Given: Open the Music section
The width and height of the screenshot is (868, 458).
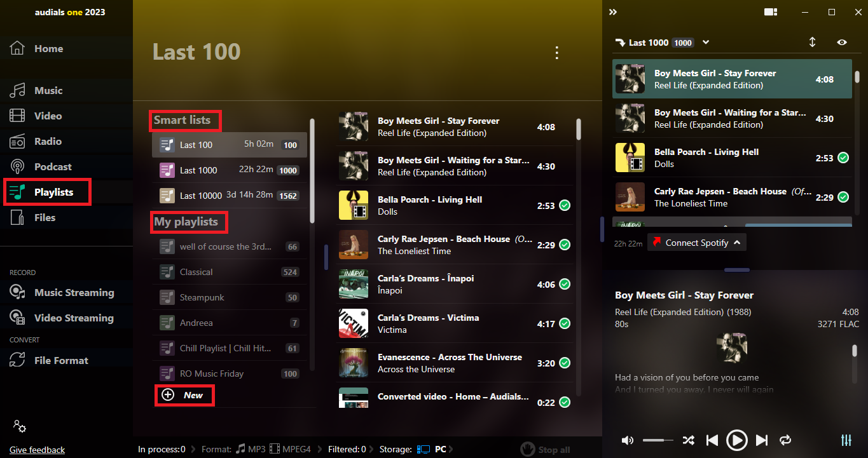Looking at the screenshot, I should click(48, 91).
